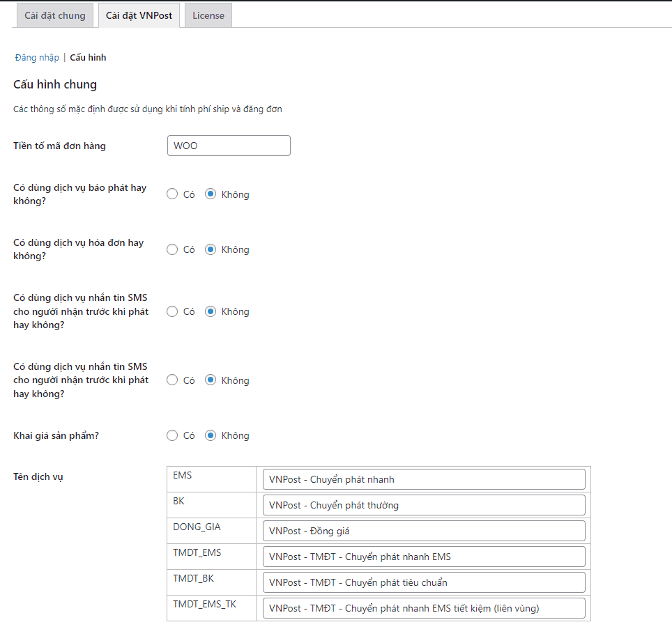Pick Không on the second SMS question
The image size is (672, 629).
(211, 380)
